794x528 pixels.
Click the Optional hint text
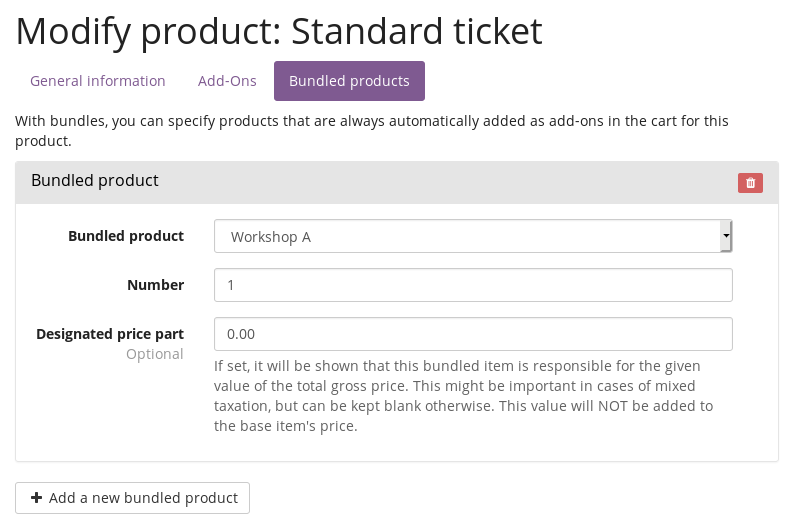pyautogui.click(x=154, y=354)
